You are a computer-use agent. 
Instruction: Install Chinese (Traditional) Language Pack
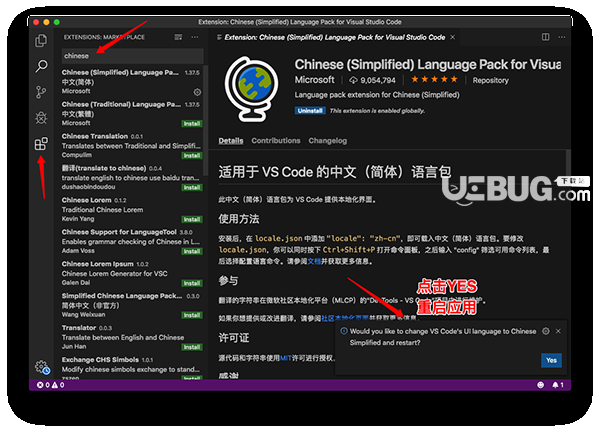(192, 124)
